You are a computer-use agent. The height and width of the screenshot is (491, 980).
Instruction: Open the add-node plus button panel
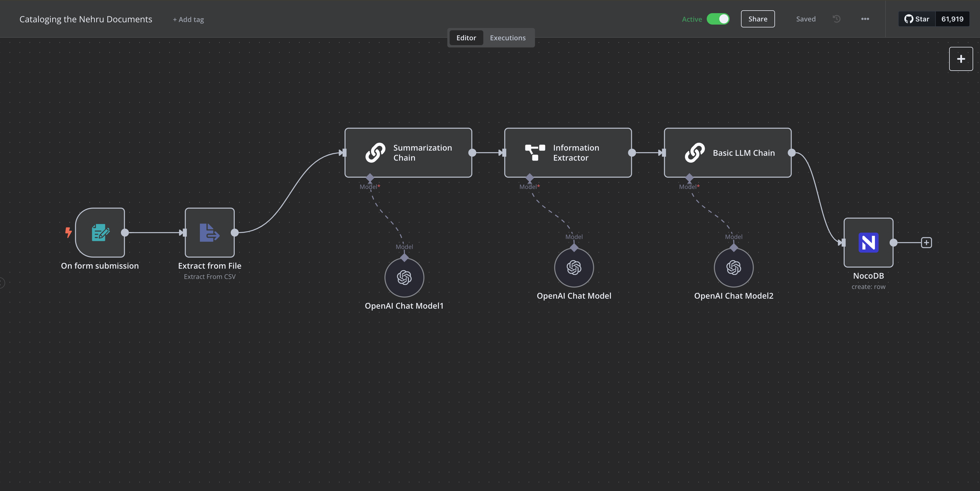[961, 59]
